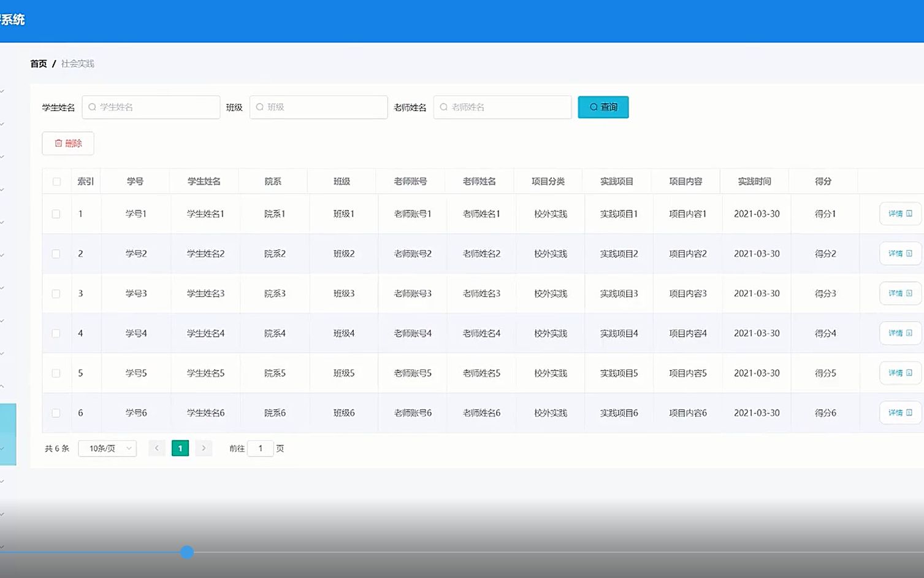Check the checkbox for row 学号4
This screenshot has height=578, width=924.
56,334
